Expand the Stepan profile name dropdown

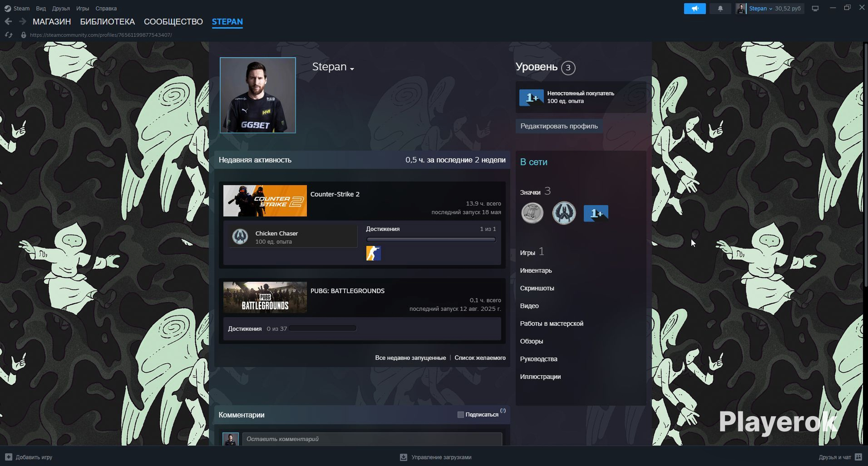[352, 69]
